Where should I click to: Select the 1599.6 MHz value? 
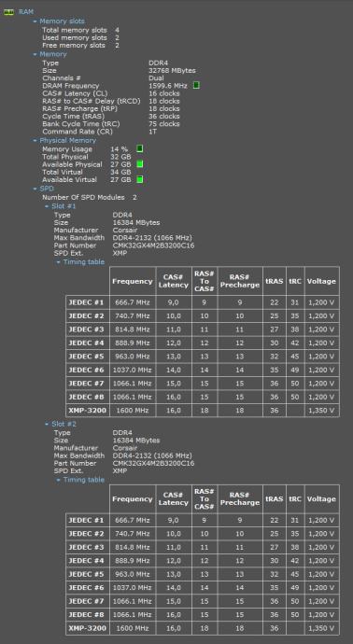pos(168,86)
